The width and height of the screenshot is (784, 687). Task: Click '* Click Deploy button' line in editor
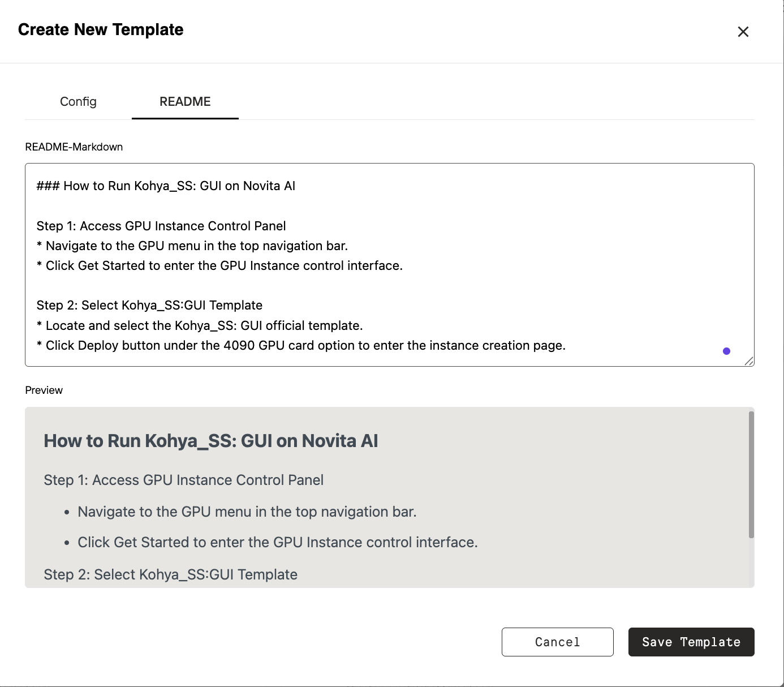click(301, 346)
